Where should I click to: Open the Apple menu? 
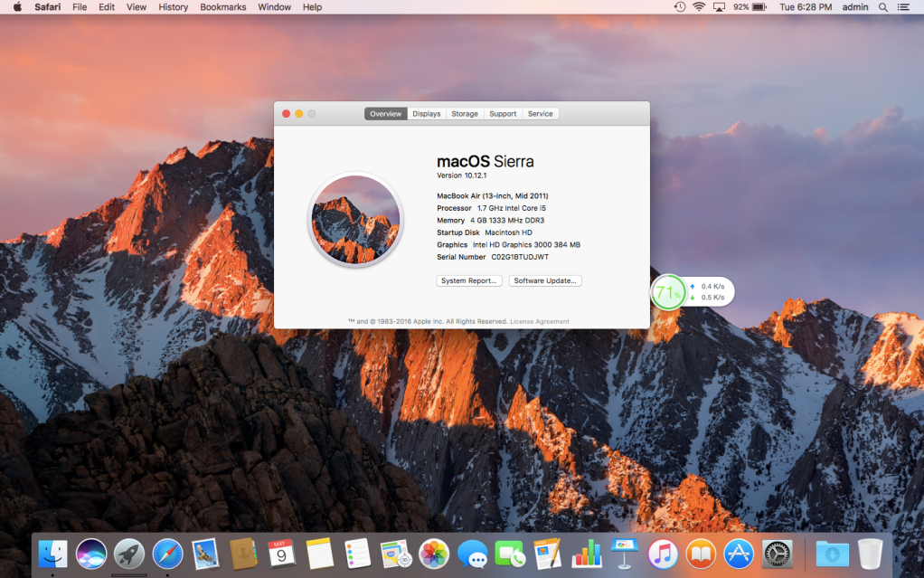tap(17, 7)
